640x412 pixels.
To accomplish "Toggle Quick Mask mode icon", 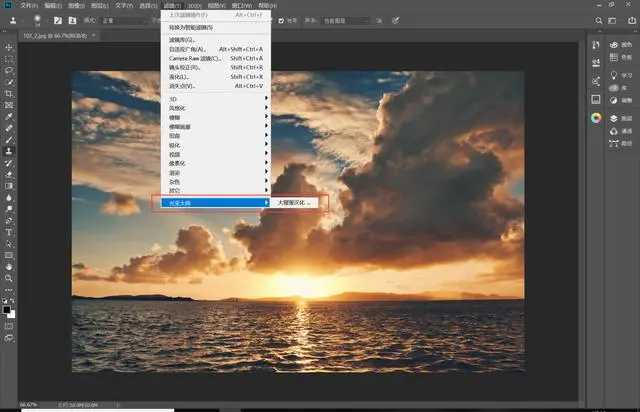I will [x=9, y=326].
